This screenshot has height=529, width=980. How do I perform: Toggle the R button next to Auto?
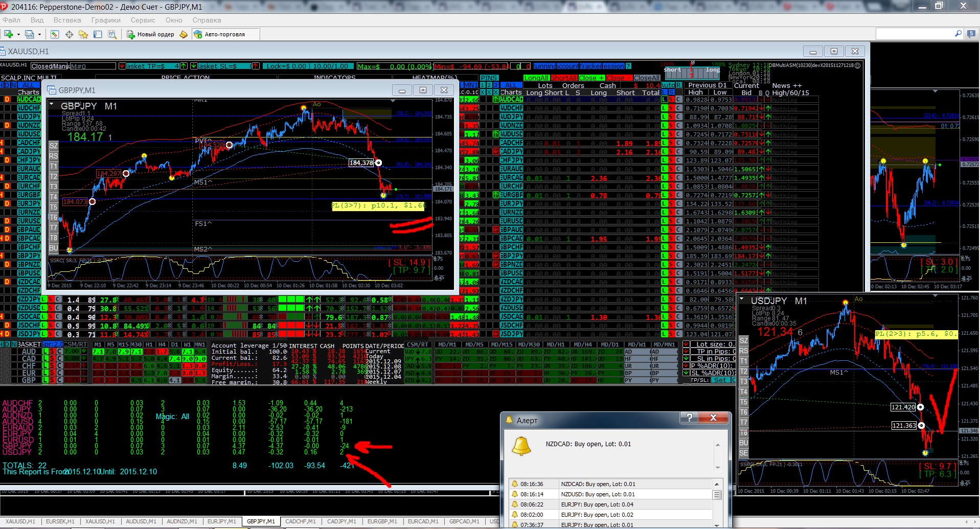tap(678, 85)
